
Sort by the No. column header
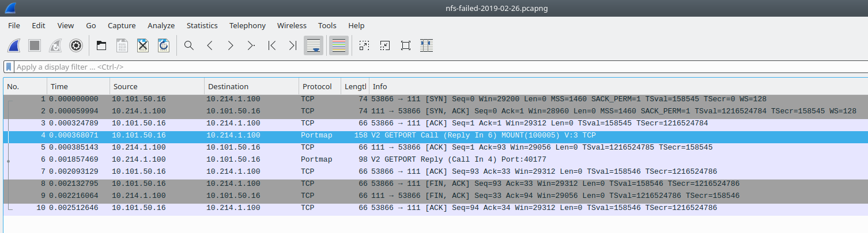click(x=25, y=86)
